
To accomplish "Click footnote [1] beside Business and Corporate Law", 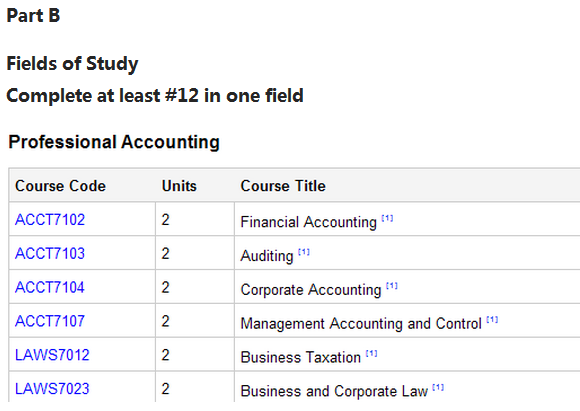I will coord(438,387).
